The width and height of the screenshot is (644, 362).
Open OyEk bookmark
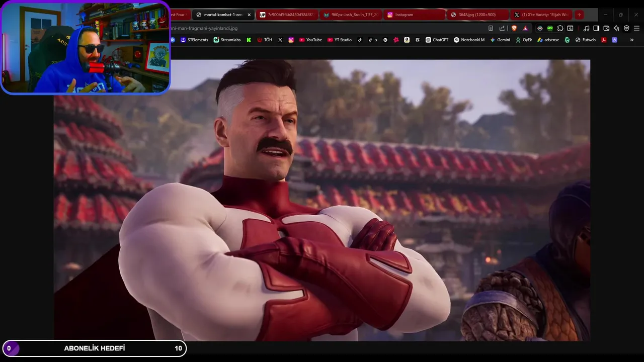524,40
